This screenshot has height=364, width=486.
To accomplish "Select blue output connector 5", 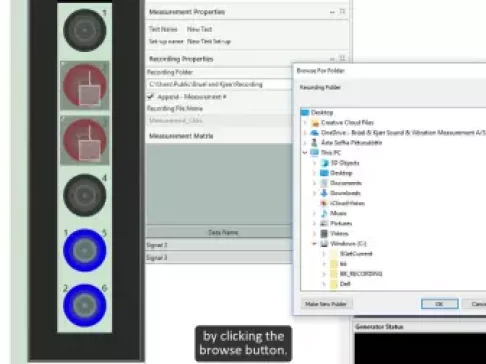I will click(x=85, y=250).
